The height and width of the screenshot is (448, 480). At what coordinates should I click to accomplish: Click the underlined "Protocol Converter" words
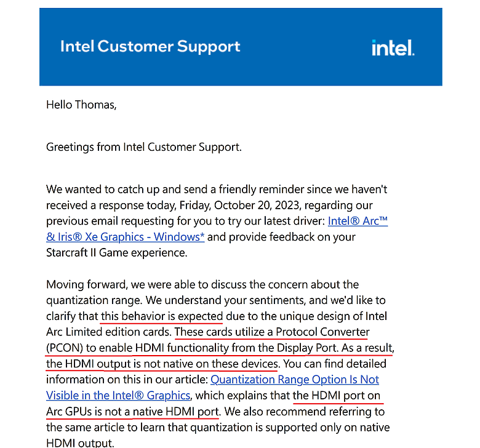coord(322,332)
